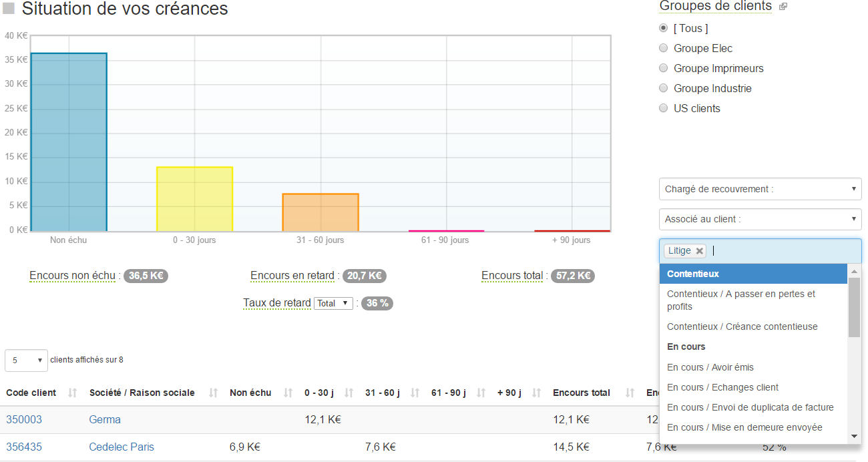This screenshot has height=462, width=868.
Task: Select US clients radio button
Action: pos(663,108)
